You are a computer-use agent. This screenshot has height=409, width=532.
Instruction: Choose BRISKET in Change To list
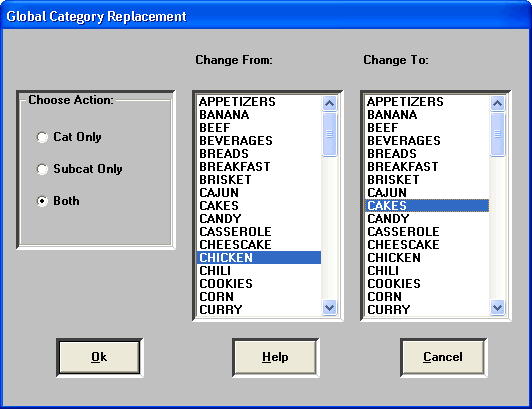427,179
